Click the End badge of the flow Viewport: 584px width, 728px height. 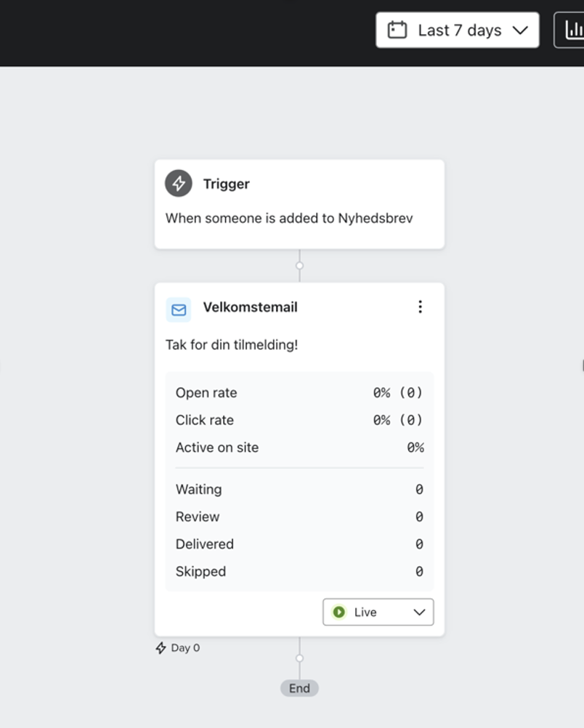pyautogui.click(x=299, y=688)
